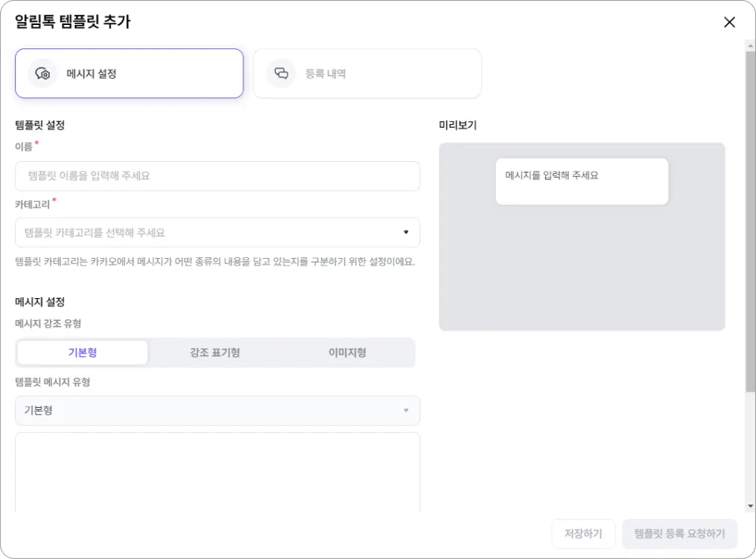The height and width of the screenshot is (559, 756).
Task: Click inside the message body text area
Action: (218, 473)
